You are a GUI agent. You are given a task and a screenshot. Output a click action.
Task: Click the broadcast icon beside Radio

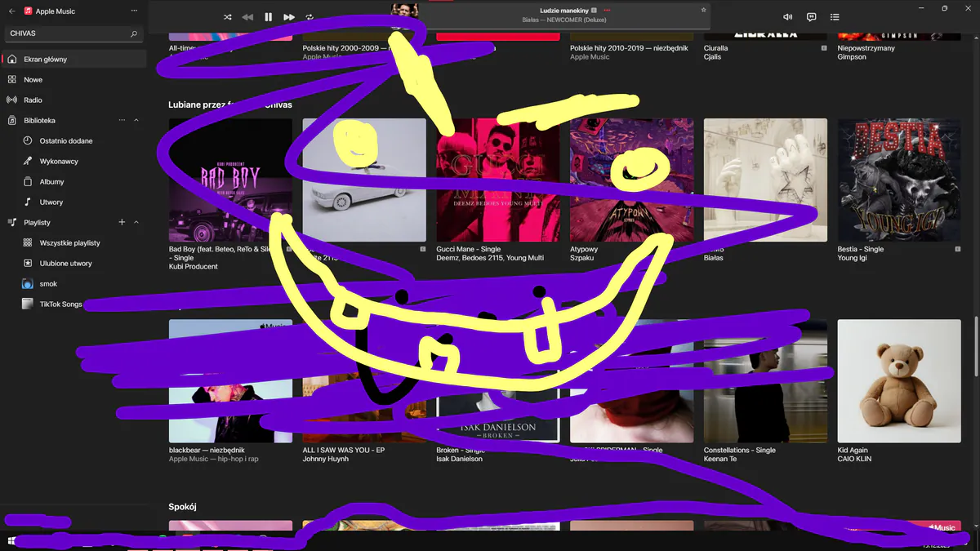coord(12,100)
